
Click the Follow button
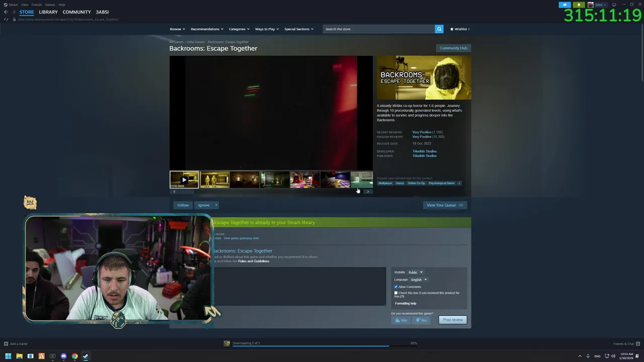tap(183, 205)
